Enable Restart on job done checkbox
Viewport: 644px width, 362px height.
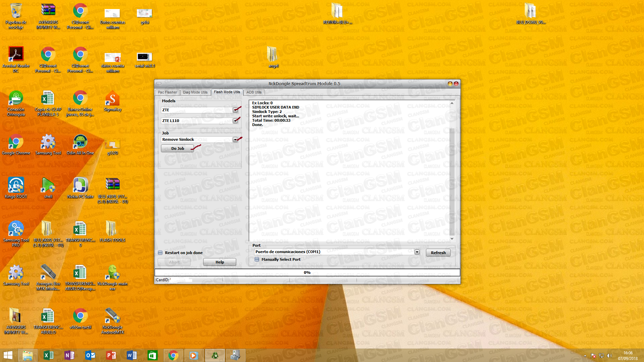(160, 253)
